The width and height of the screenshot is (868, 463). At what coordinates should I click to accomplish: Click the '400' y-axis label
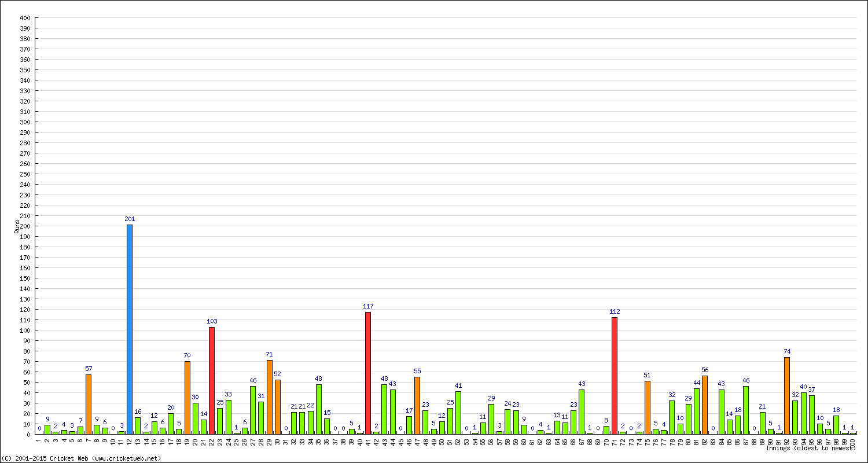25,18
